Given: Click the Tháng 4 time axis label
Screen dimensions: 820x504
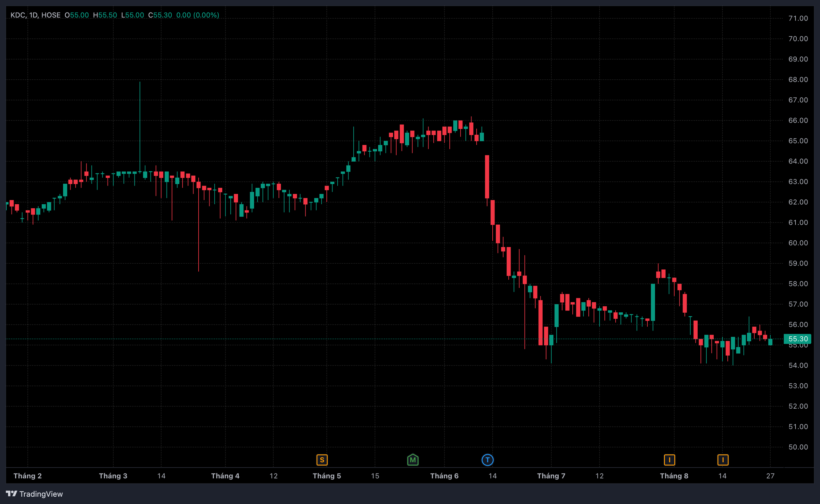Looking at the screenshot, I should (x=225, y=476).
